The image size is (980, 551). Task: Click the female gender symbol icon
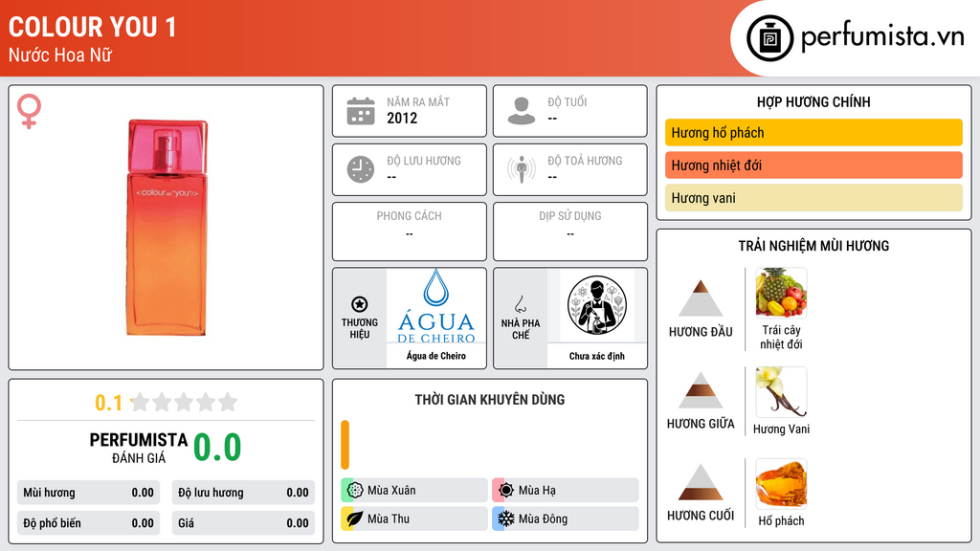tap(29, 111)
